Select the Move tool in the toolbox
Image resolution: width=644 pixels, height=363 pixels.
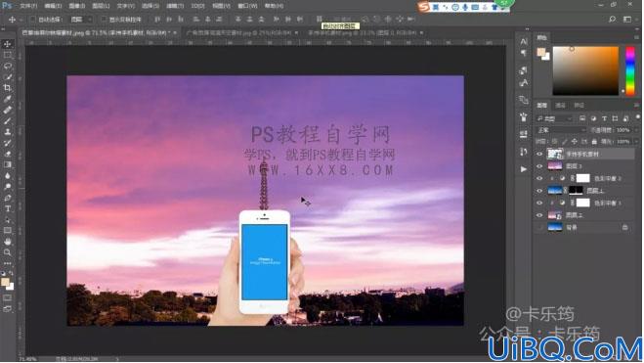[8, 44]
